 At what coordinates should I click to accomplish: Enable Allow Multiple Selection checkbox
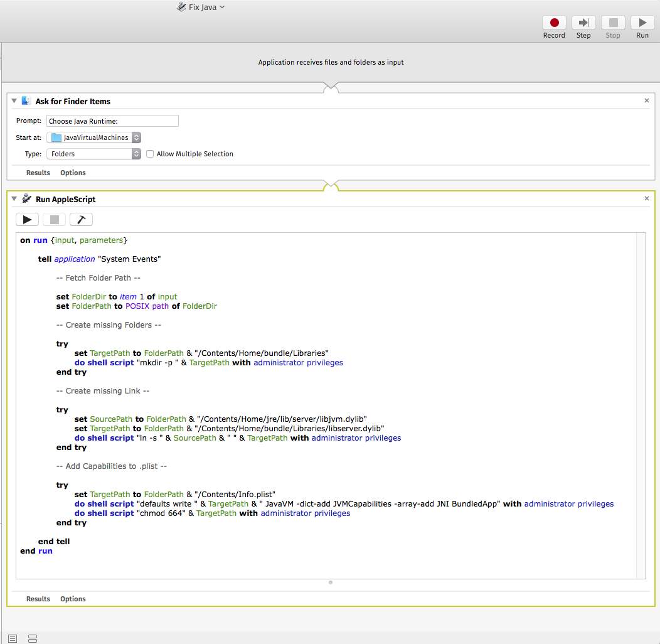coord(150,154)
